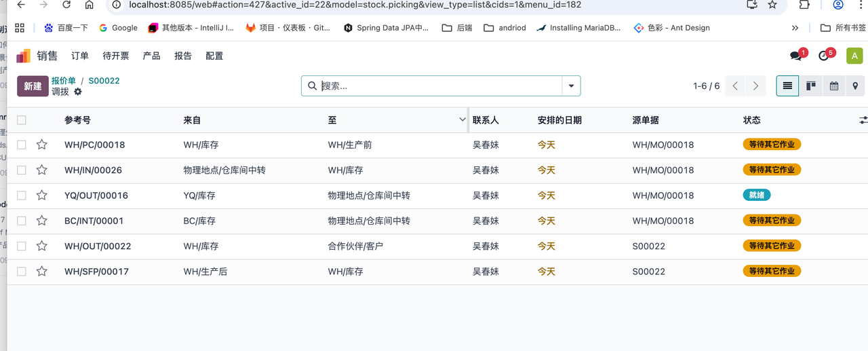Check the WH/IN/00026 row checkbox
This screenshot has width=868, height=351.
click(x=22, y=170)
